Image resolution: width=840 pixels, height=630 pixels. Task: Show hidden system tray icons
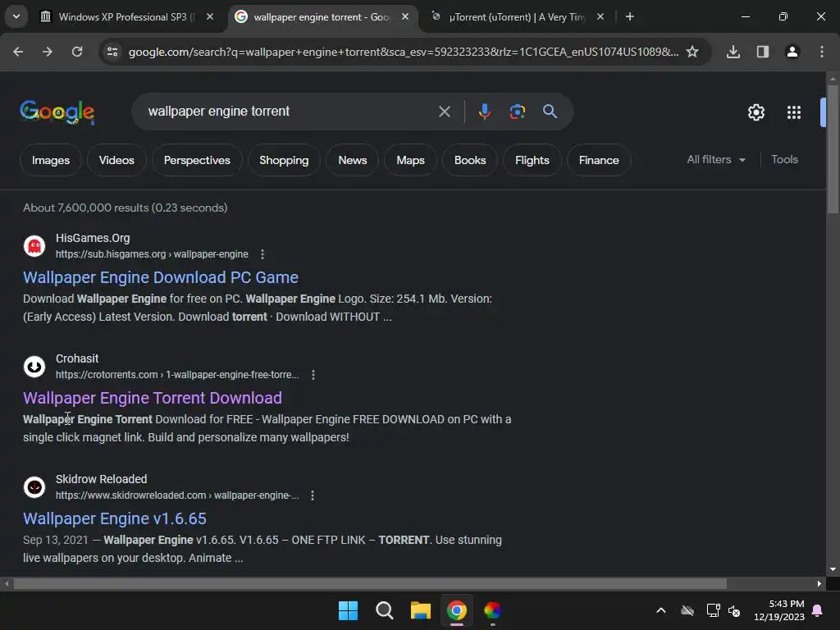(x=661, y=610)
